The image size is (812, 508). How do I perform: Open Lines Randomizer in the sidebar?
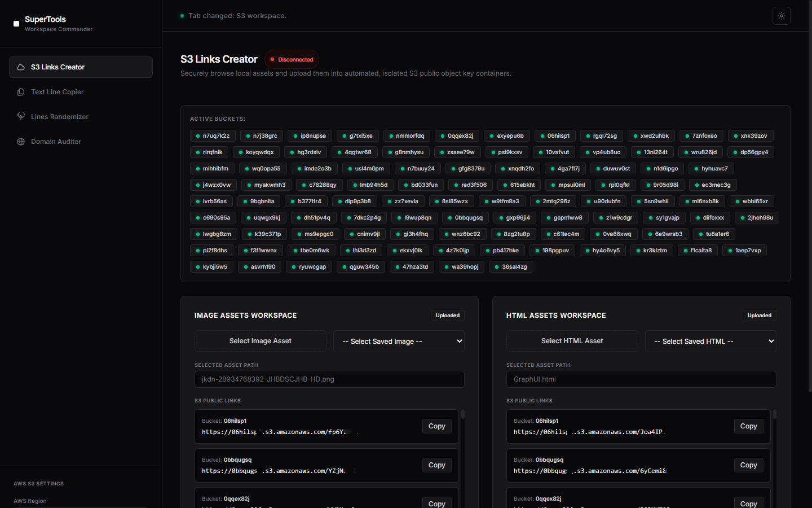point(81,117)
